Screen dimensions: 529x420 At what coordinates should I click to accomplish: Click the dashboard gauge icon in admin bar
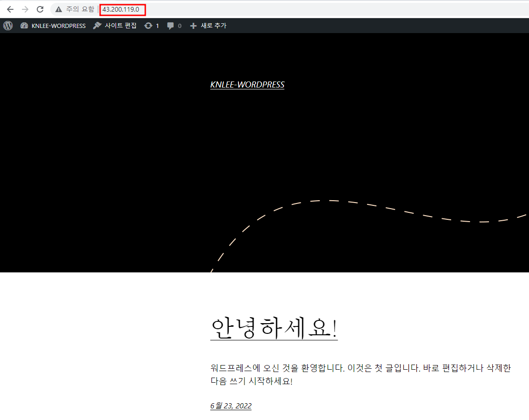point(24,26)
